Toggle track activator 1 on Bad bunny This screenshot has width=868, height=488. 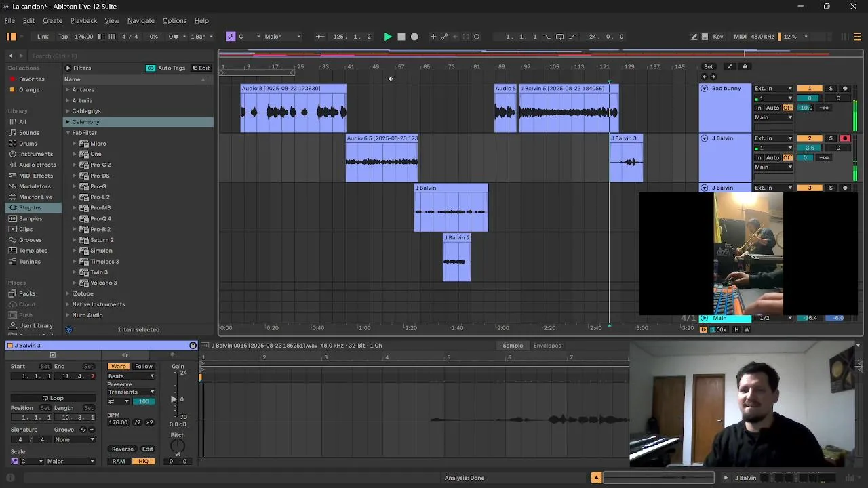tap(809, 89)
